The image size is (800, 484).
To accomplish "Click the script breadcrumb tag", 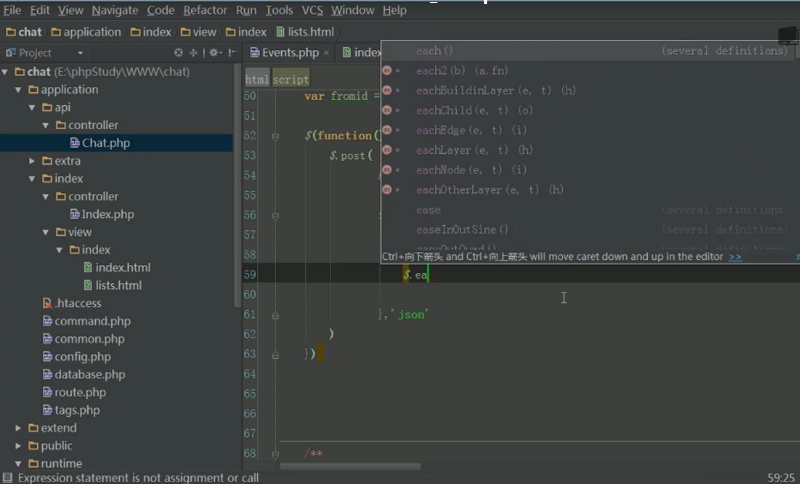I will click(291, 79).
